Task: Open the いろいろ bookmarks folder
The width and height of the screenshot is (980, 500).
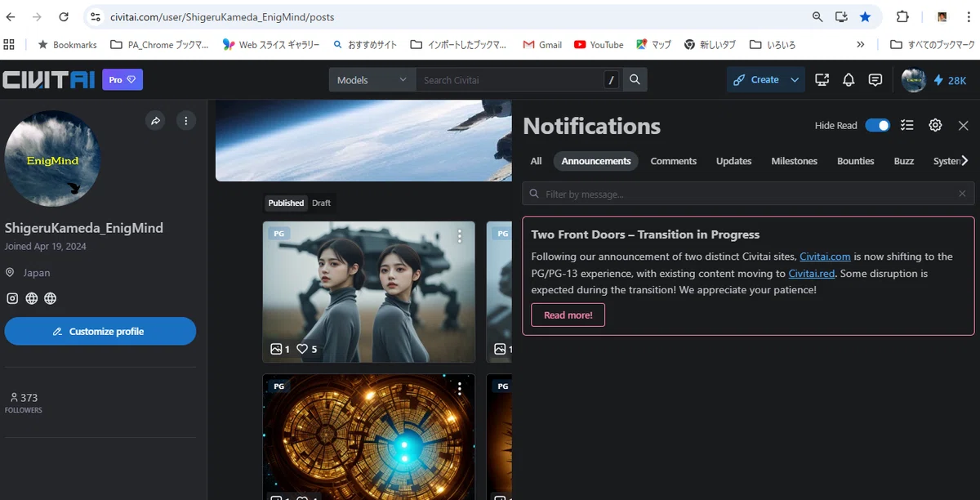Action: [772, 45]
